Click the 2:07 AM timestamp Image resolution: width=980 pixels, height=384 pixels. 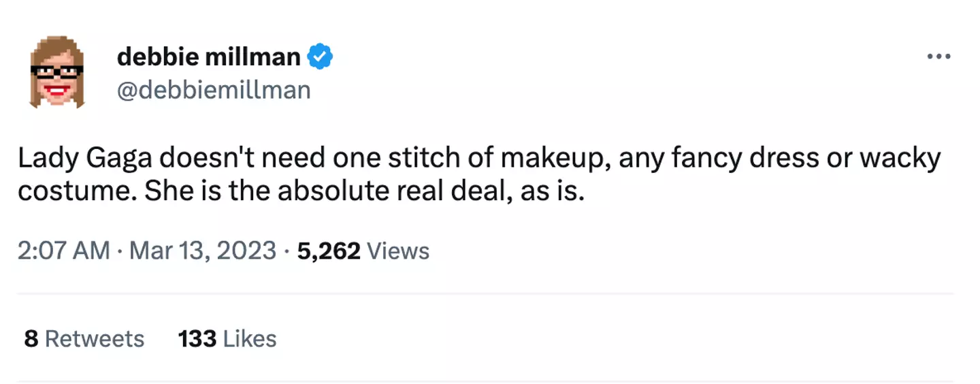[63, 251]
